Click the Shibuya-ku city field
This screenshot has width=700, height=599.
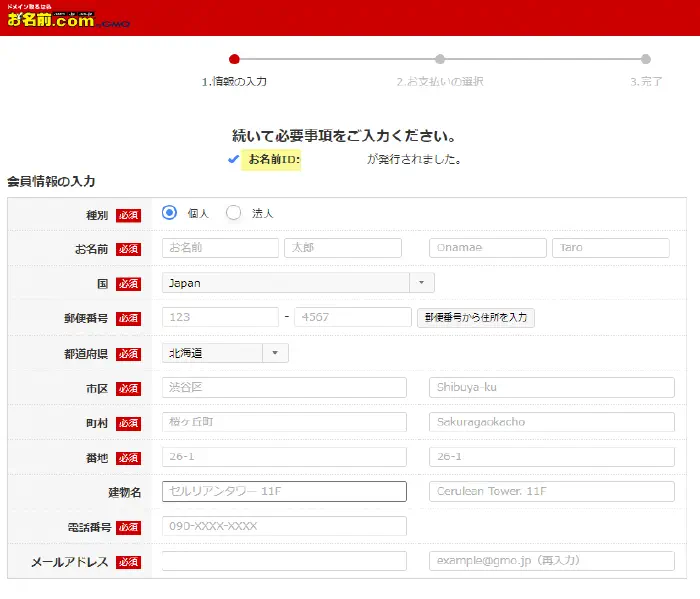pos(552,388)
